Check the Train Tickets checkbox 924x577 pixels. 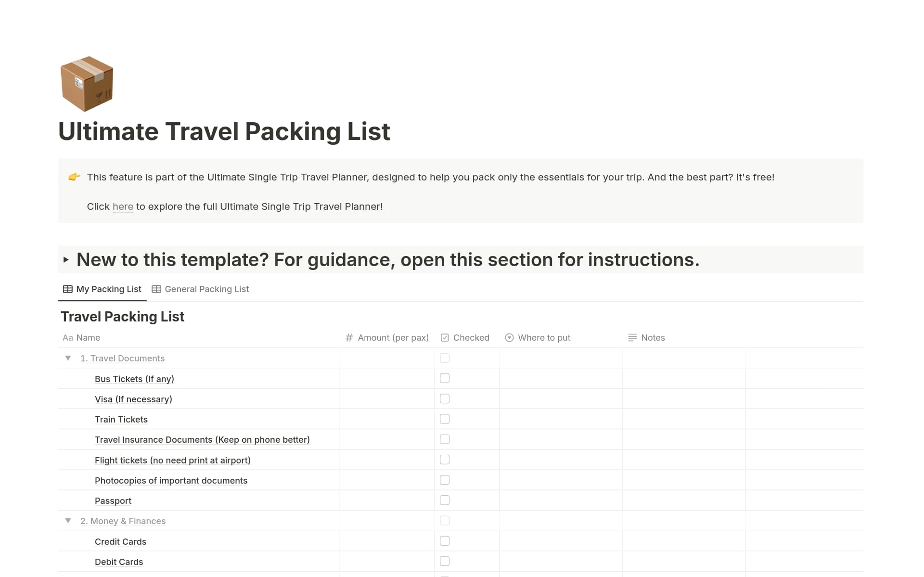coord(444,419)
